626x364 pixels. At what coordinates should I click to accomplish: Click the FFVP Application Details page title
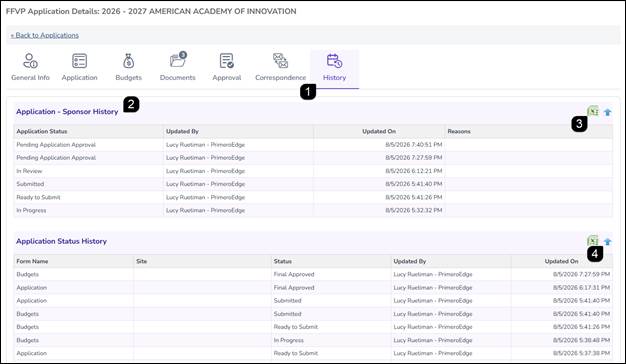151,11
